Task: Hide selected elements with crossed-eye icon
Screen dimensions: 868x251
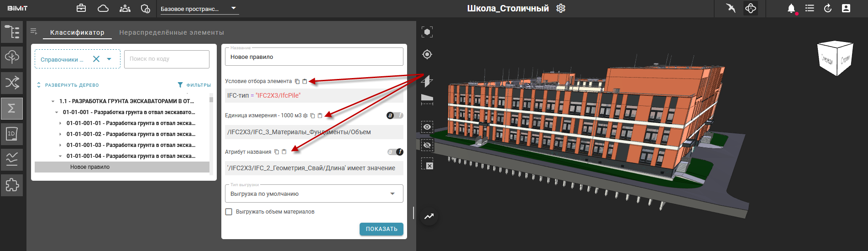Action: 427,145
